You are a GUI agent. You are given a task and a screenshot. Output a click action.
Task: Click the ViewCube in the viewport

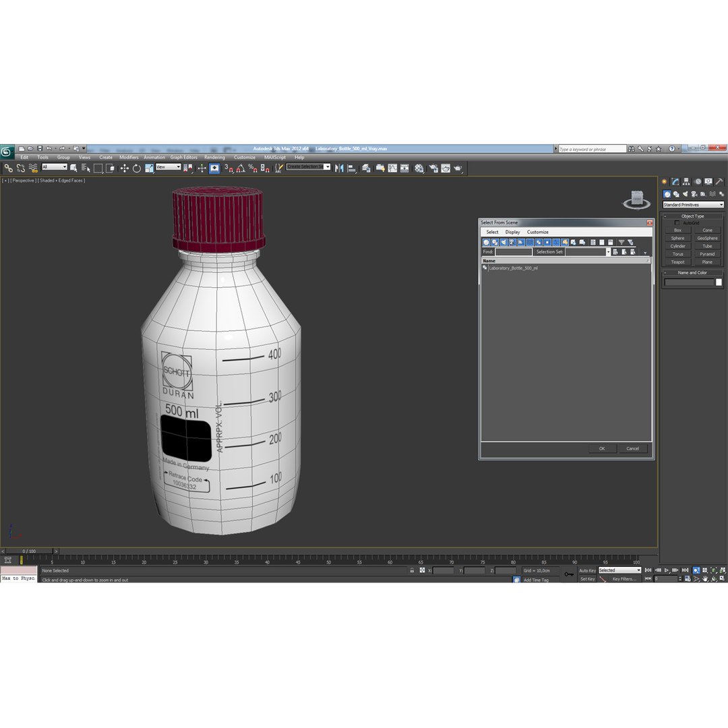pos(637,199)
